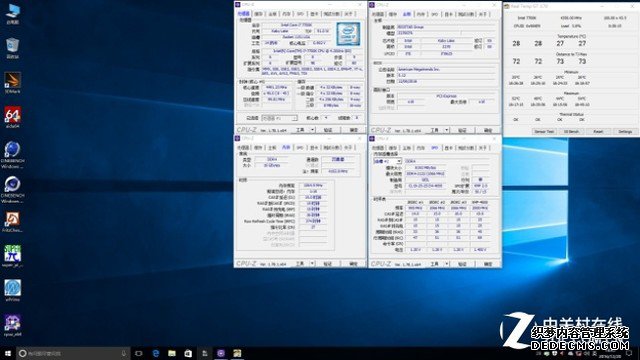
Task: Click OK button in CPU-Z mainboard window
Action: point(488,130)
